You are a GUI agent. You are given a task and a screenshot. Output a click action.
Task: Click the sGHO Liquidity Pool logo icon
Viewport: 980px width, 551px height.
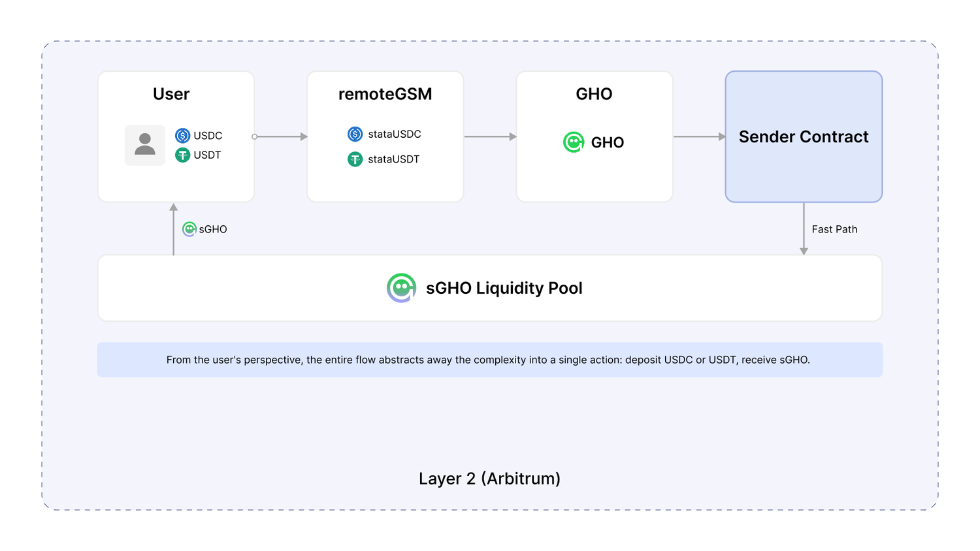coord(401,288)
